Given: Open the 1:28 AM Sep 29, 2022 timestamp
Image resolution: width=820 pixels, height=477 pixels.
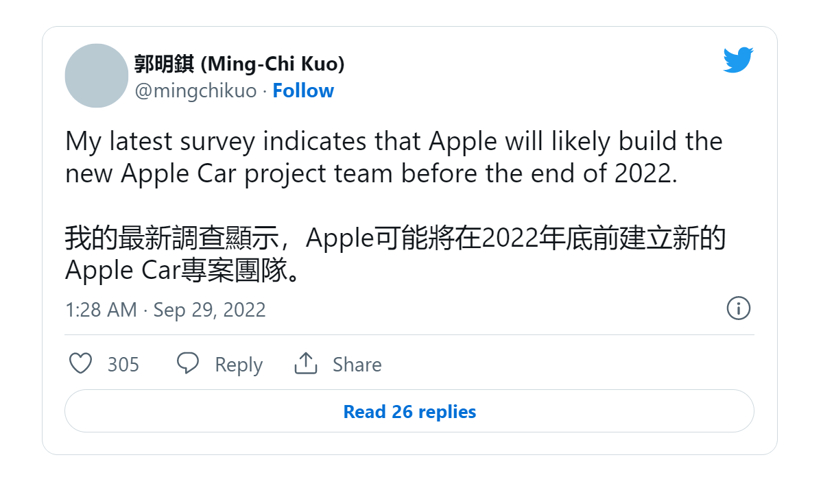Looking at the screenshot, I should coord(165,310).
